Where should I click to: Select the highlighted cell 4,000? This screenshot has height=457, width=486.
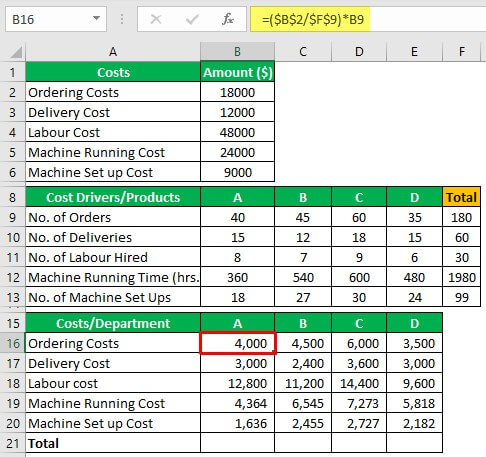tap(237, 343)
